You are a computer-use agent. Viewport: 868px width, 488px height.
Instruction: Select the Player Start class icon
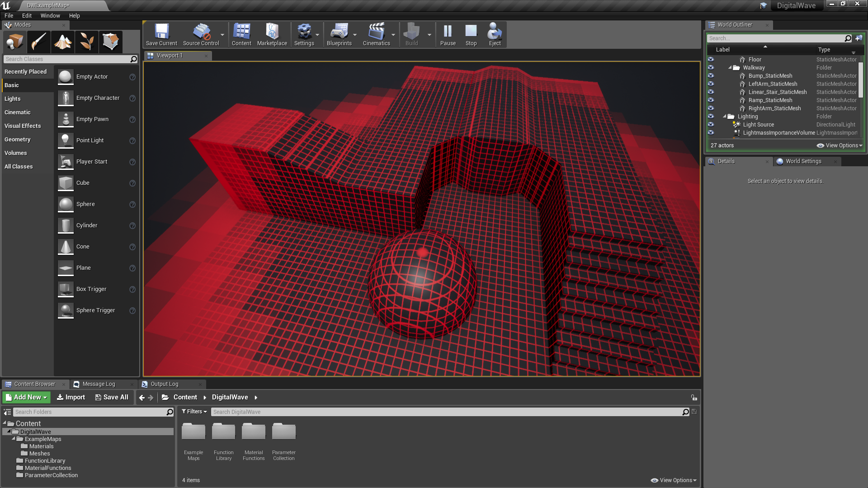point(66,162)
